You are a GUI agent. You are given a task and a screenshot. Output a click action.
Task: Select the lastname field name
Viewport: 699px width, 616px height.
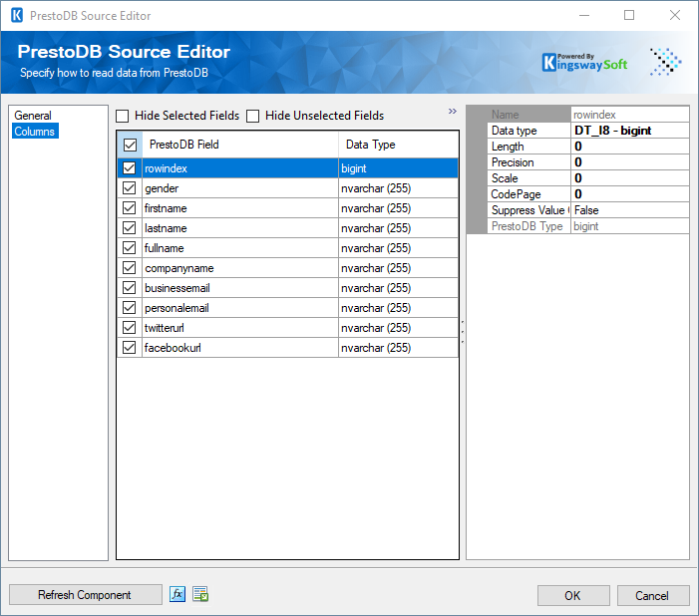point(240,228)
